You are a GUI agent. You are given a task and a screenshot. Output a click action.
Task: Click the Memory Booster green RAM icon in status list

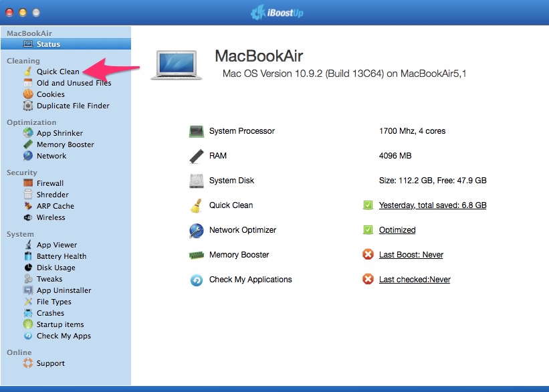tap(197, 255)
